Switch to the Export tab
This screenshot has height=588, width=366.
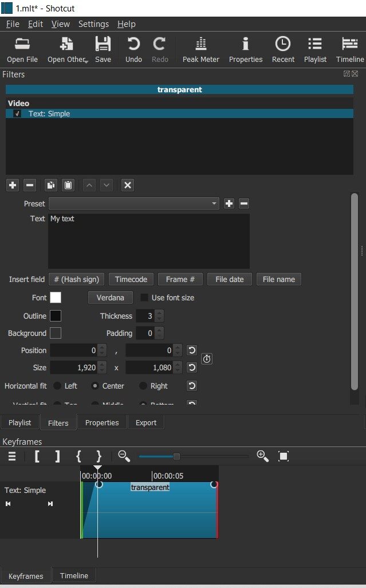(146, 422)
